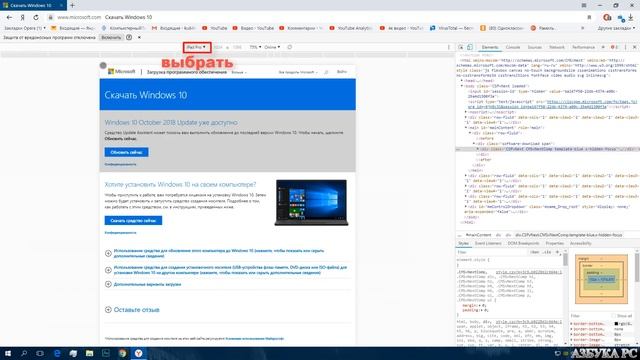640x360 pixels.
Task: Open the 75% zoom dropdown
Action: [x=256, y=47]
